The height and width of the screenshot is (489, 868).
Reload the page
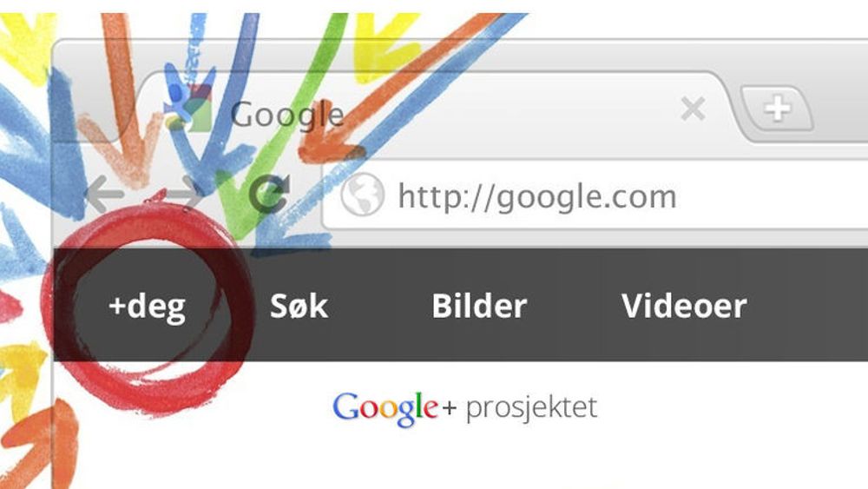269,194
